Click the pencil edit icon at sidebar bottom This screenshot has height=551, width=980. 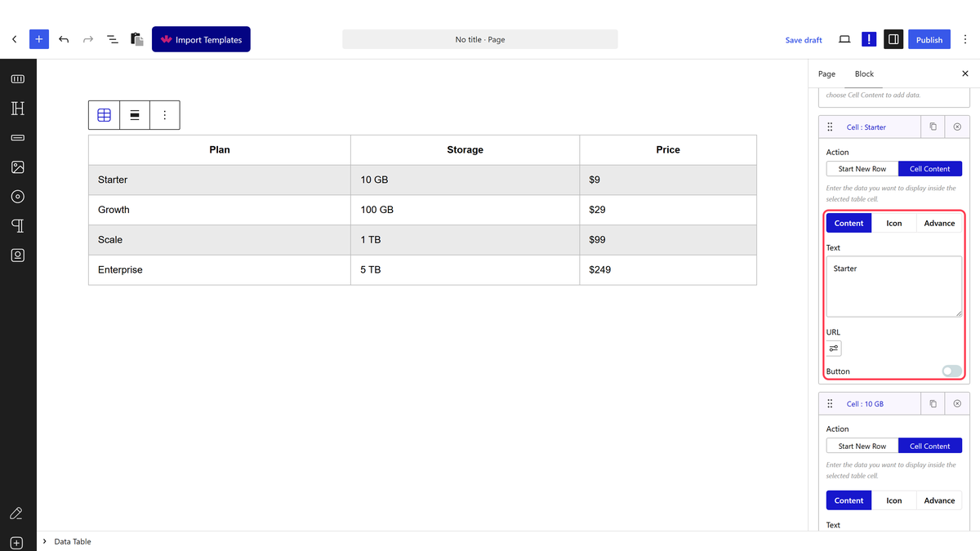click(16, 513)
